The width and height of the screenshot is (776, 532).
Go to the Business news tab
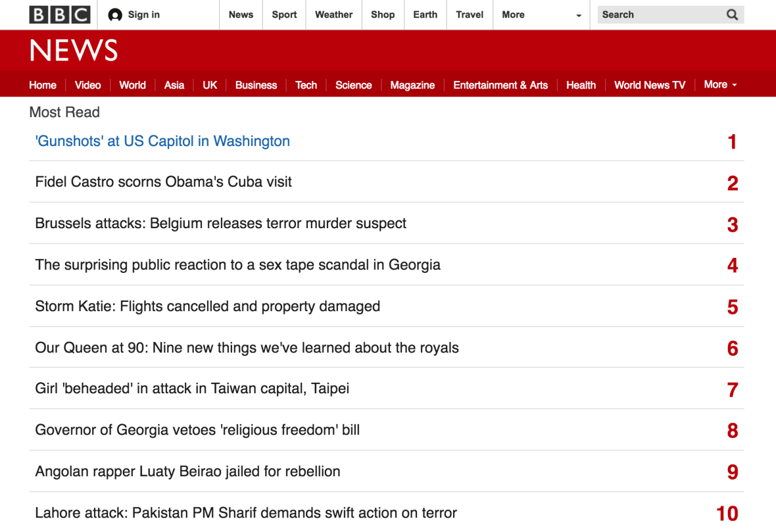coord(256,85)
